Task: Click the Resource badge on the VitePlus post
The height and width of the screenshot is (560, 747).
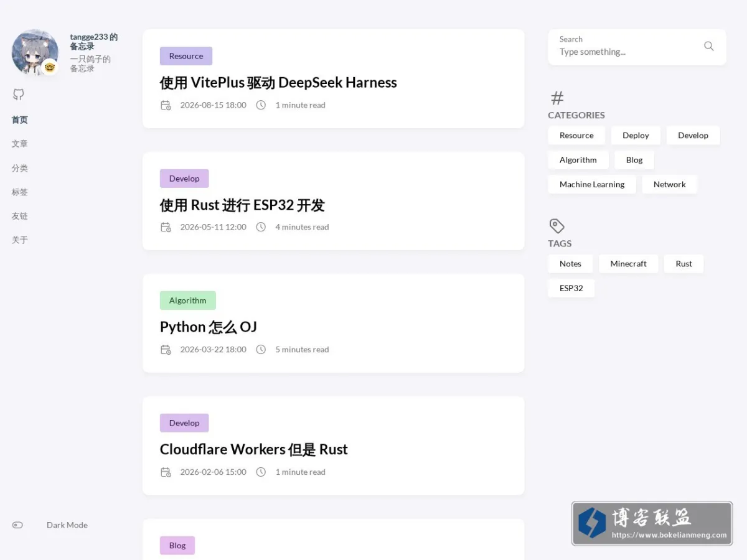Action: click(x=186, y=56)
